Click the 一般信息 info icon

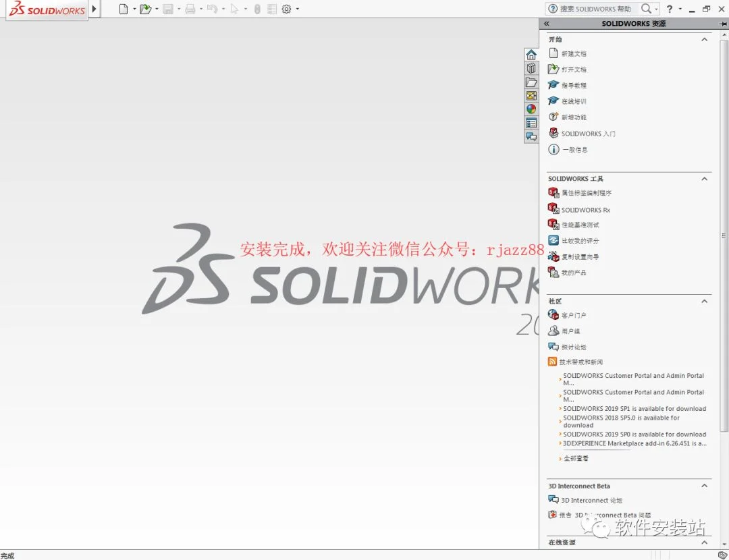tap(553, 149)
